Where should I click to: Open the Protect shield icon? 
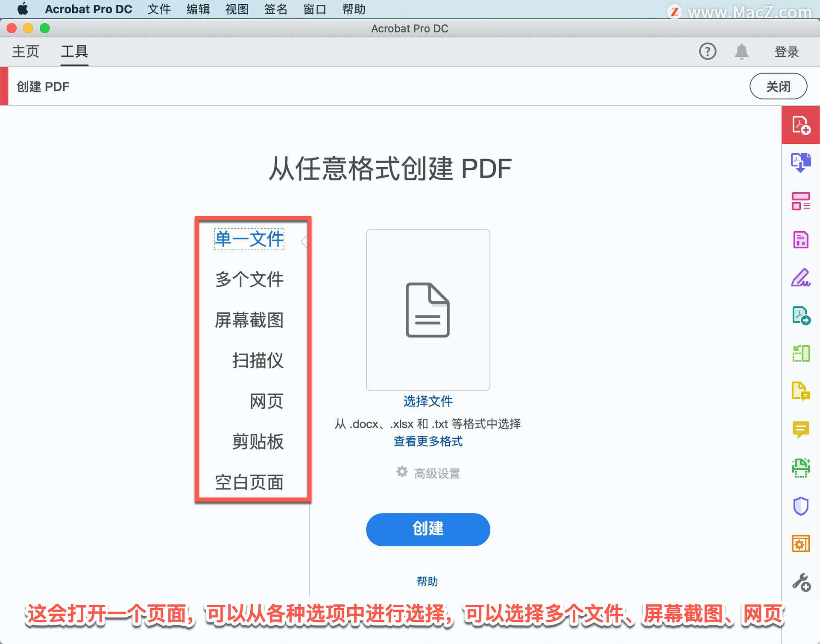tap(801, 506)
